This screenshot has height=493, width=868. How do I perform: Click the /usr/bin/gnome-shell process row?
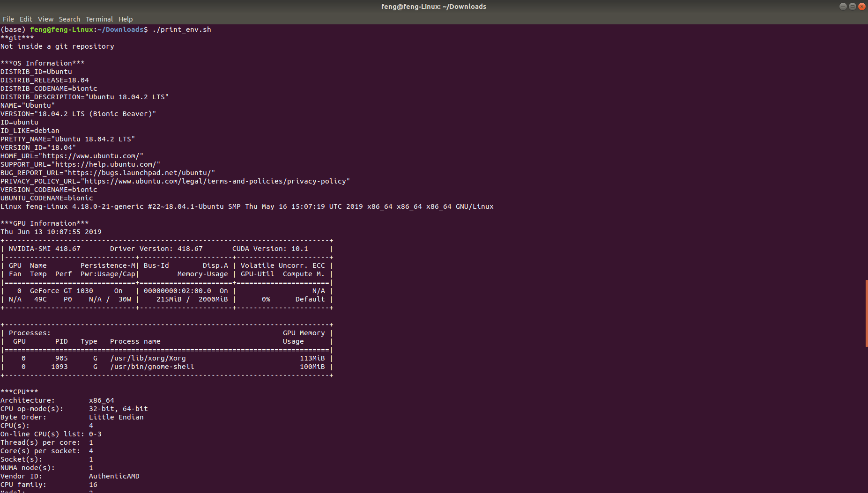point(167,367)
